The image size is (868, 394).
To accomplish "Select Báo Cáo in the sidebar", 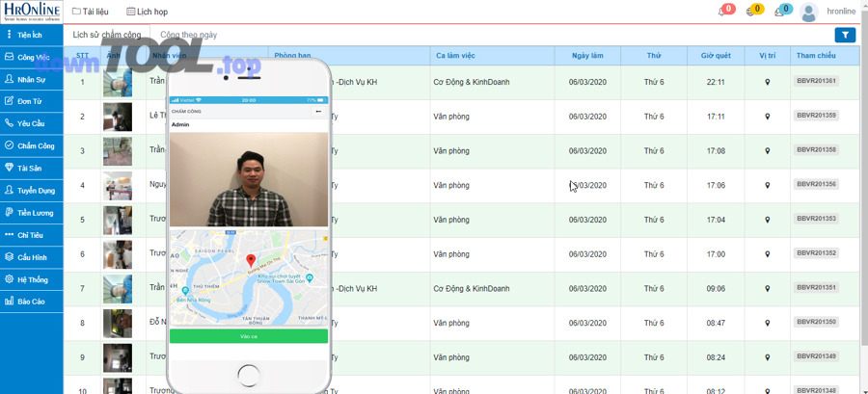I will (31, 302).
